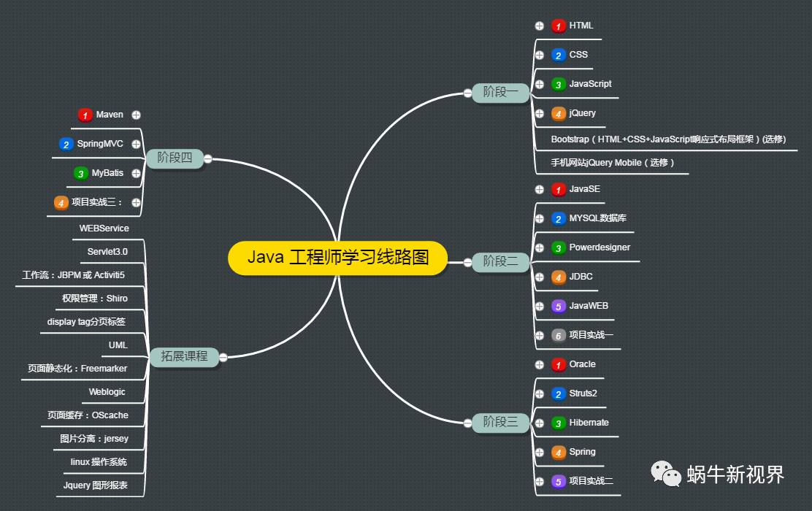Viewport: 812px width, 511px height.
Task: Expand the Powerdesigner node plus button
Action: click(540, 248)
